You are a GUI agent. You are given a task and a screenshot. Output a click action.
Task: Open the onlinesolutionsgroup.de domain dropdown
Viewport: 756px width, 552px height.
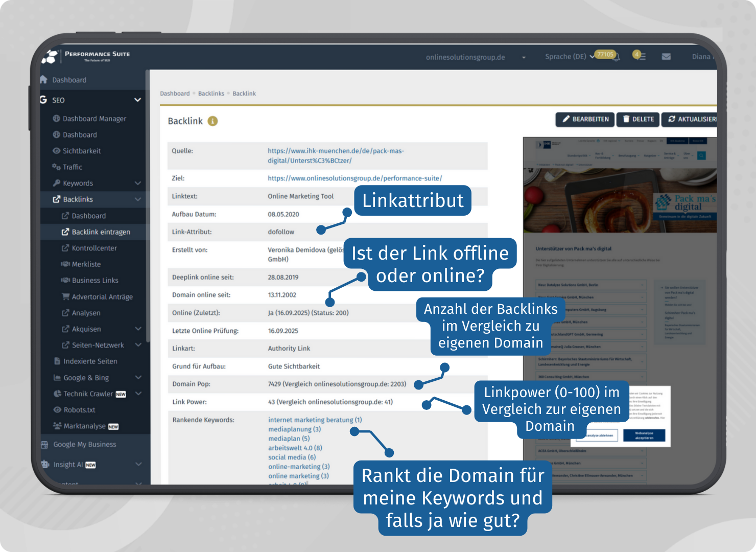pyautogui.click(x=523, y=57)
